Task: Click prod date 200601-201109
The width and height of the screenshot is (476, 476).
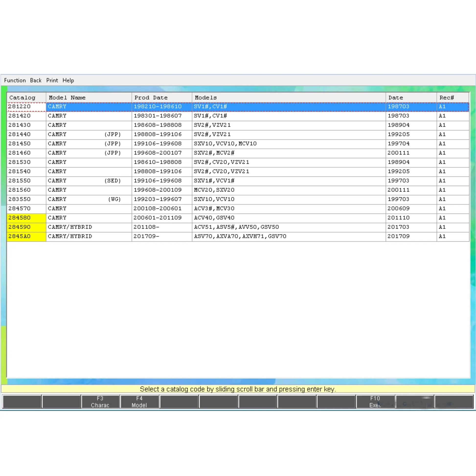Action: [158, 218]
